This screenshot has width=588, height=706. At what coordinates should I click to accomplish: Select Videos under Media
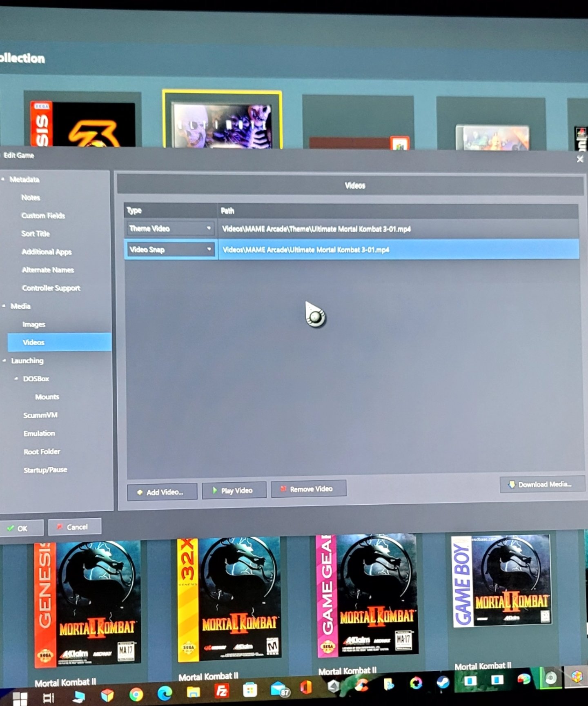coord(59,342)
